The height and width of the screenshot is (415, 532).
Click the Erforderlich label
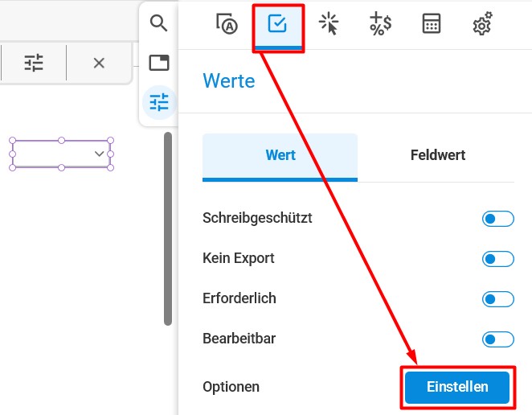coord(239,298)
